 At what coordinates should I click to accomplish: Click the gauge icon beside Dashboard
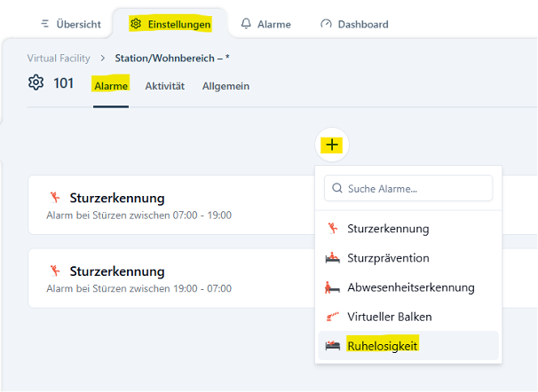pos(326,24)
